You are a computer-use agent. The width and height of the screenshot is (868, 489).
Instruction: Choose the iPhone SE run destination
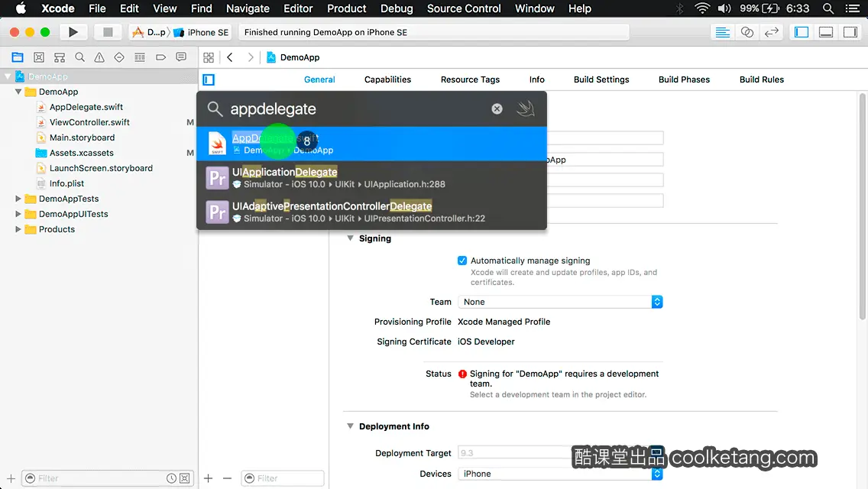(202, 32)
